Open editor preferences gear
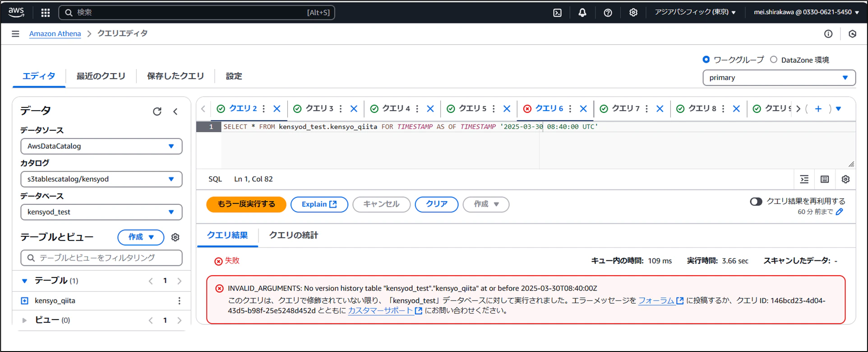This screenshot has height=352, width=868. click(x=845, y=179)
